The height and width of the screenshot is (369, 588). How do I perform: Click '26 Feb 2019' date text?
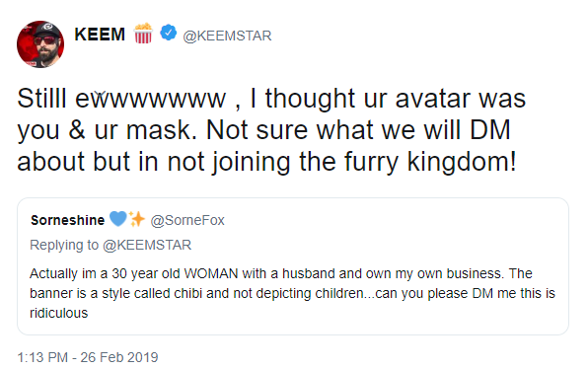tap(119, 357)
